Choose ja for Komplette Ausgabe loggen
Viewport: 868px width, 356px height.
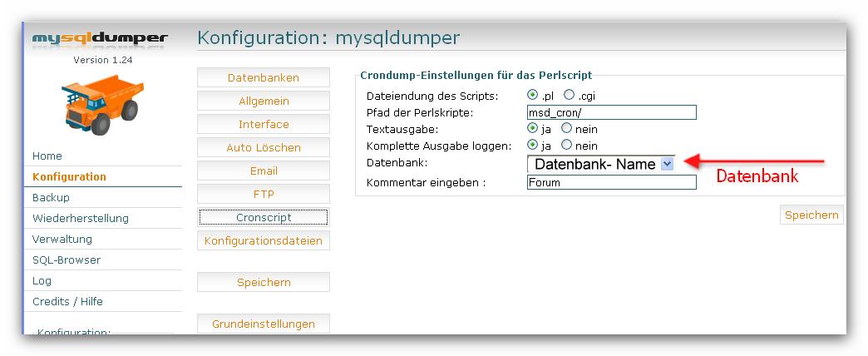pyautogui.click(x=533, y=146)
